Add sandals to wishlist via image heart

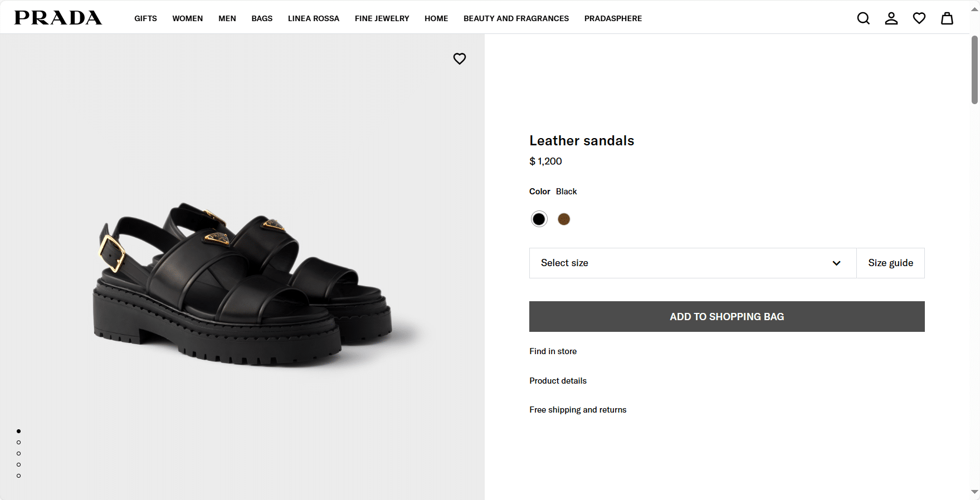459,58
